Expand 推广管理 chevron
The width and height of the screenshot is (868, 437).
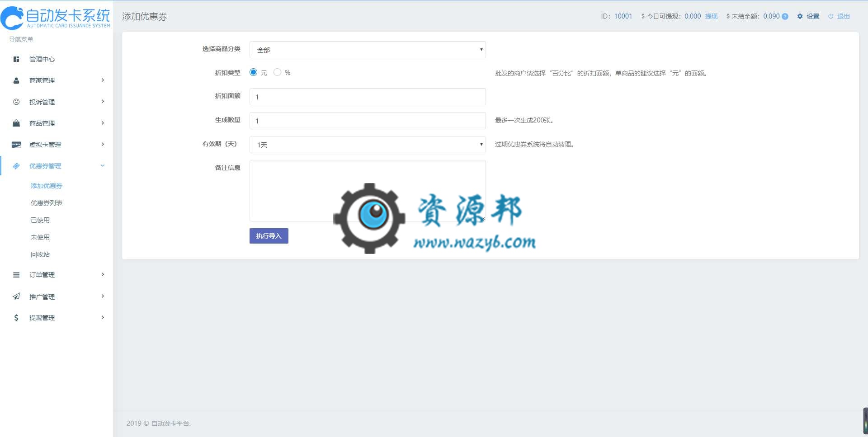click(103, 296)
